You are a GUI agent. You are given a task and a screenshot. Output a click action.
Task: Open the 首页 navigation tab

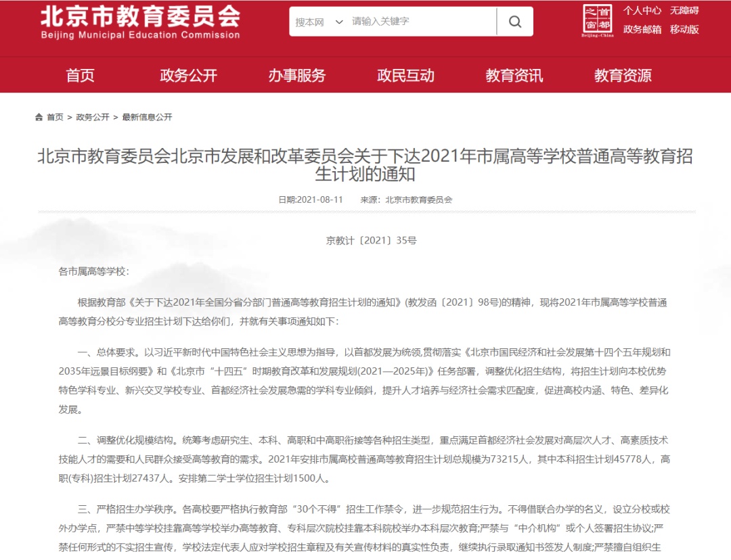81,75
